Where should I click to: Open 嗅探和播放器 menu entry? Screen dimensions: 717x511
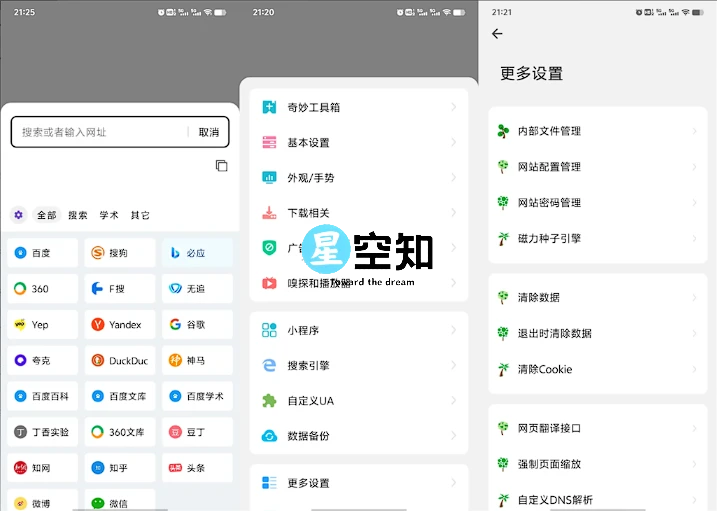tap(359, 283)
